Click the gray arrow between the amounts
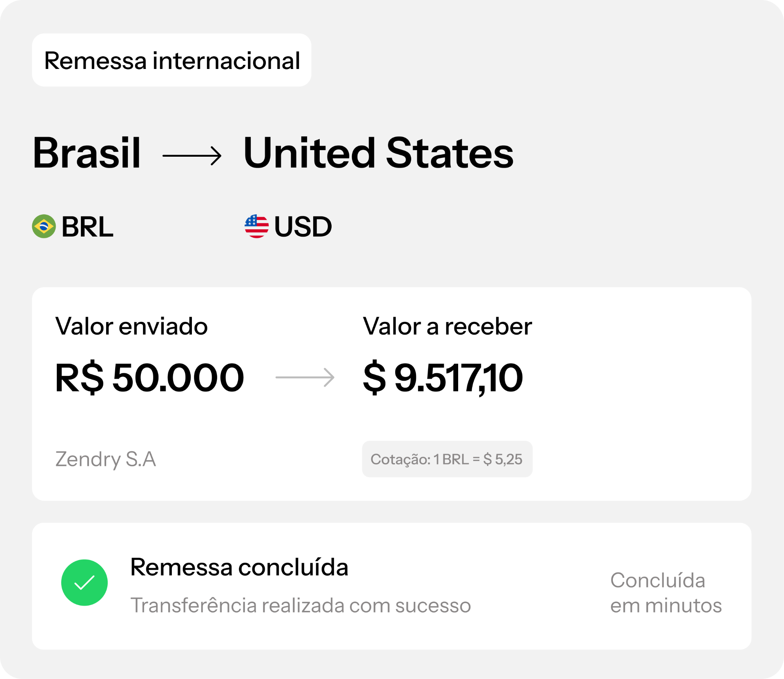The image size is (784, 679). pos(305,377)
